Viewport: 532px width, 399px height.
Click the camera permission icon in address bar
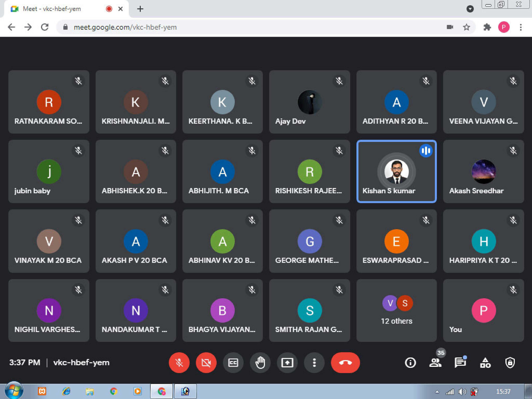point(450,27)
